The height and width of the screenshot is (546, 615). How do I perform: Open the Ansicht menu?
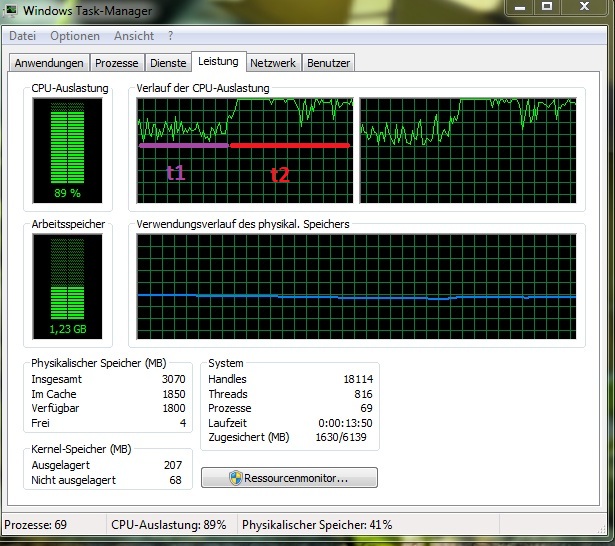pos(134,36)
